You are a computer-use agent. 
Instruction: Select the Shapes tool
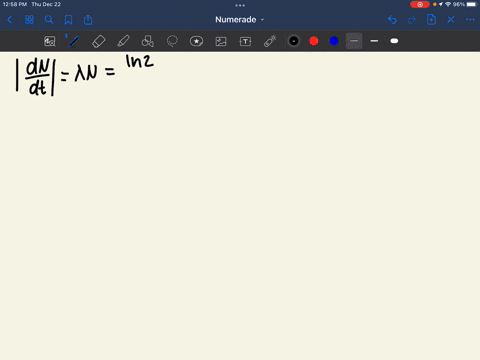pos(148,41)
